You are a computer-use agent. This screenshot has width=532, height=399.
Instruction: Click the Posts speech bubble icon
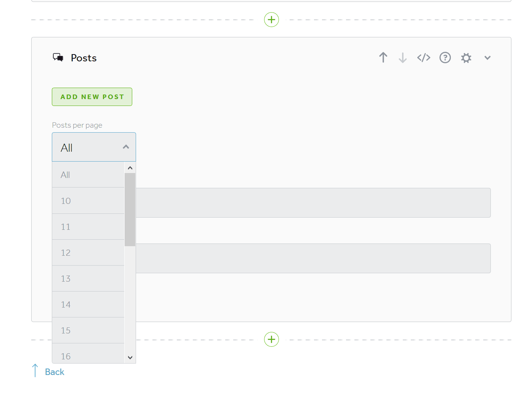point(58,58)
